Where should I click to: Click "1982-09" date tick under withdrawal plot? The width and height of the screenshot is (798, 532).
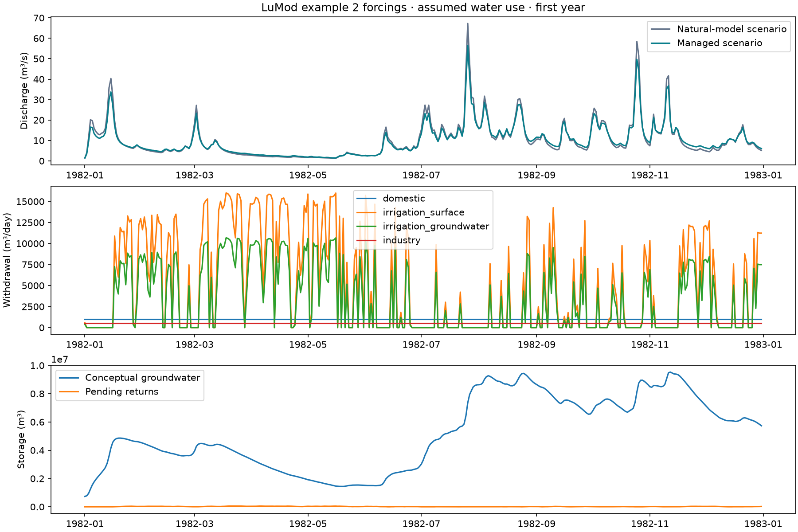pos(536,344)
